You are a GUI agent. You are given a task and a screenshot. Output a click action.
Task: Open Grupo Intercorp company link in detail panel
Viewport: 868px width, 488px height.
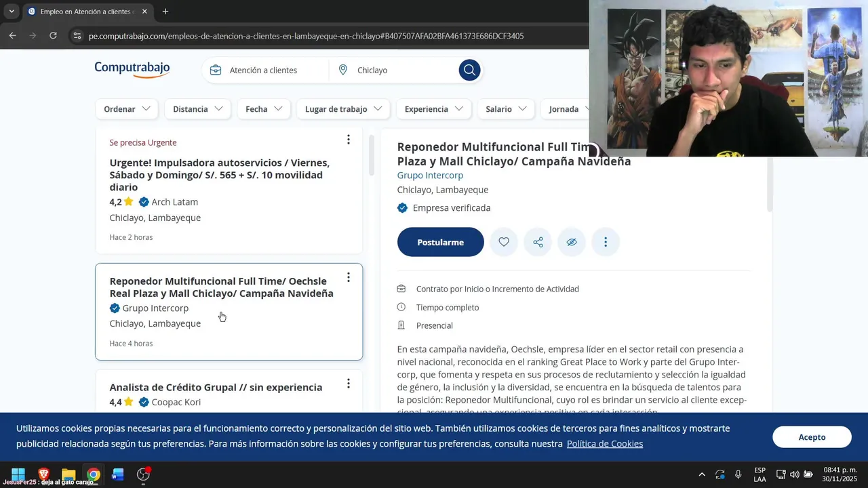tap(430, 176)
